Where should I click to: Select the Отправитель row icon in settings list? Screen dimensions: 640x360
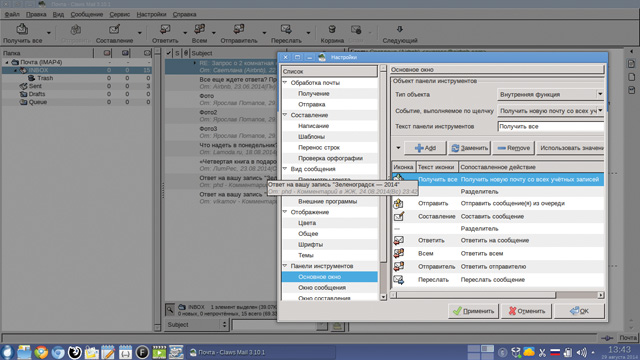[x=398, y=266]
